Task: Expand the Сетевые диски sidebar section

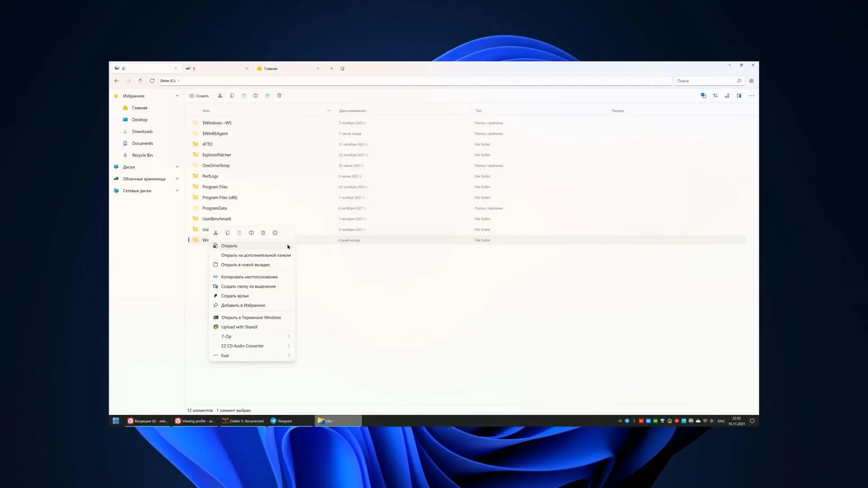Action: [x=177, y=191]
